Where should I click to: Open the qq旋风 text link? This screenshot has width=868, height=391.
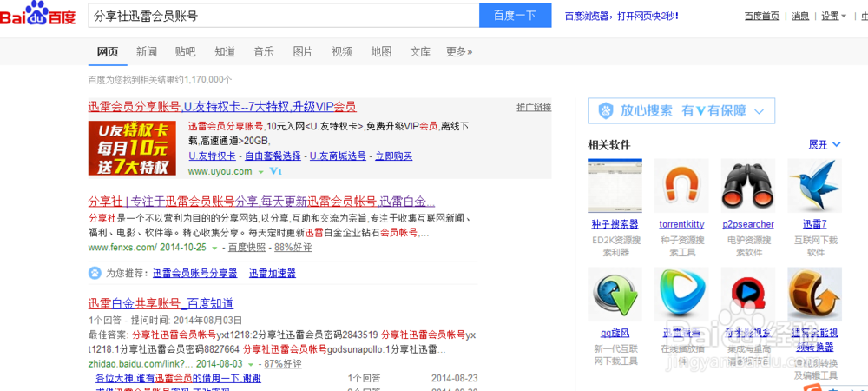click(615, 334)
